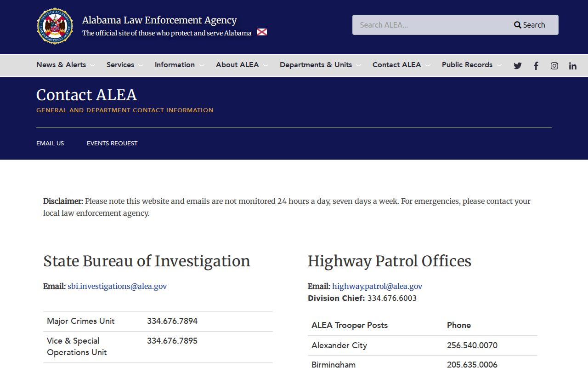Click Alexander City phone 256.540.0070
This screenshot has height=368, width=588.
(x=472, y=345)
